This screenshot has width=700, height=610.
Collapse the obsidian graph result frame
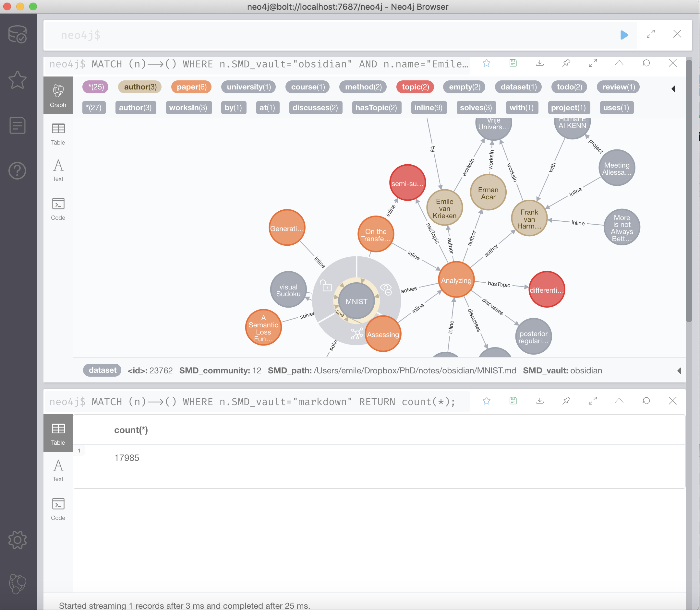[619, 63]
